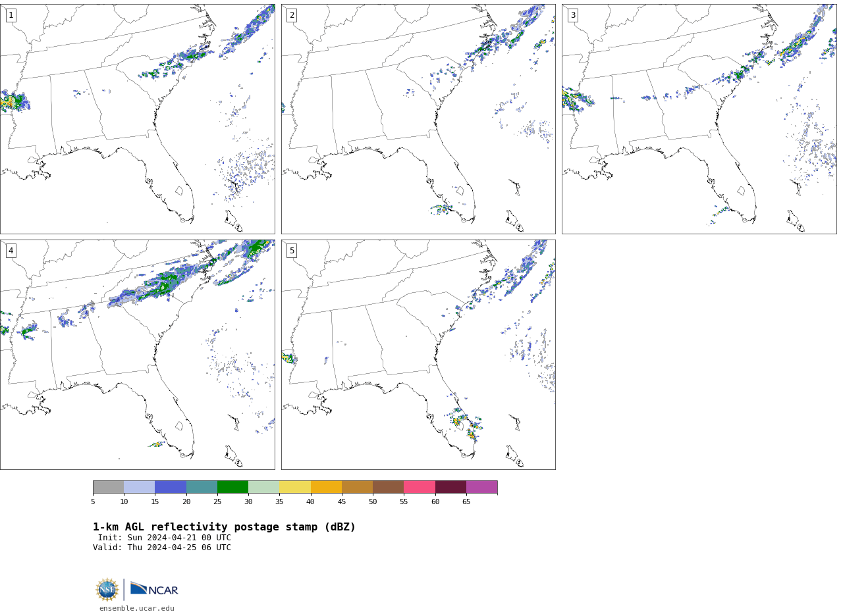Click the tan-brown 45-50 dBZ swatch

tap(357, 487)
